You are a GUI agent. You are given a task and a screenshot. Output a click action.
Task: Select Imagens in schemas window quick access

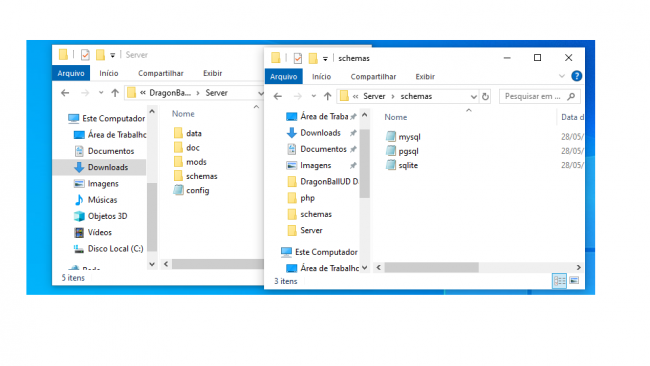pos(309,165)
